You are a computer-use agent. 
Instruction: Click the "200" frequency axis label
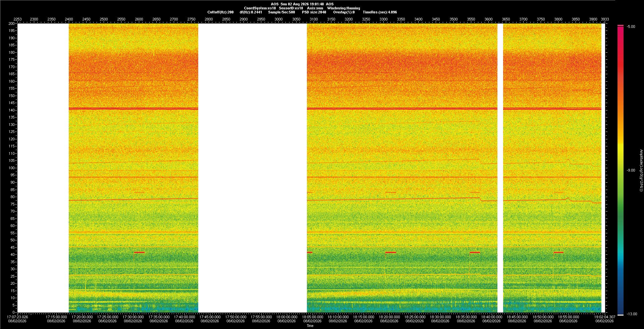12,23
